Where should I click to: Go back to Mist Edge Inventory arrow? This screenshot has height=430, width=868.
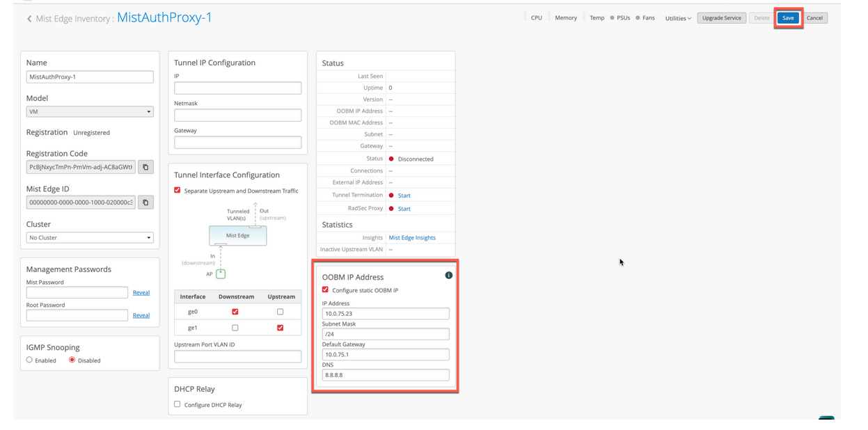[x=29, y=19]
